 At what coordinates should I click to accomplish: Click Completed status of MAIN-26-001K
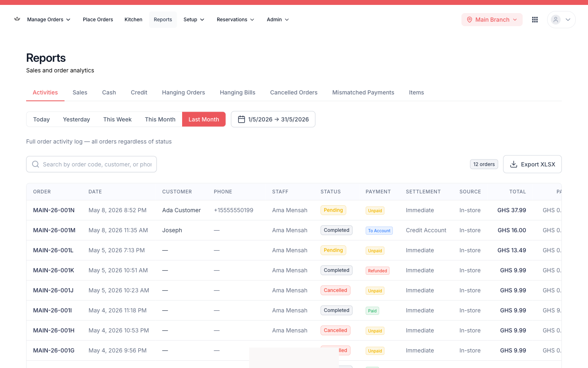pos(336,270)
